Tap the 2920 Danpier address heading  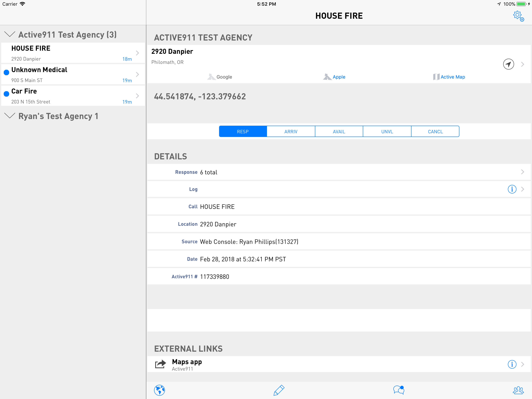(x=172, y=51)
